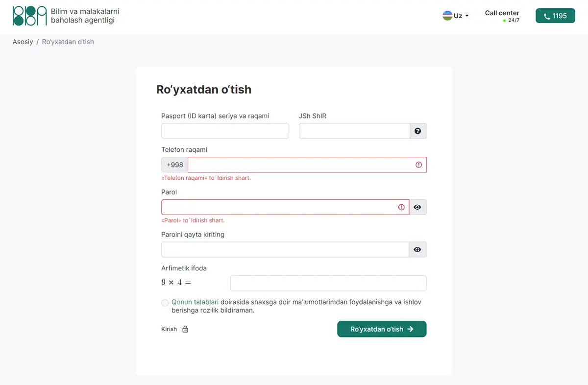Toggle visibility of the repeated password field
Image resolution: width=588 pixels, height=385 pixels.
(x=417, y=249)
